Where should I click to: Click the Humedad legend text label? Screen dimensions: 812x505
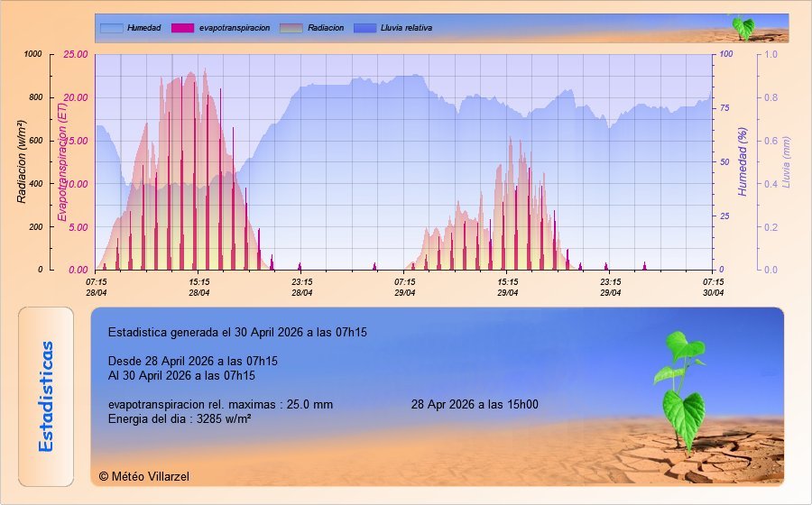point(143,28)
